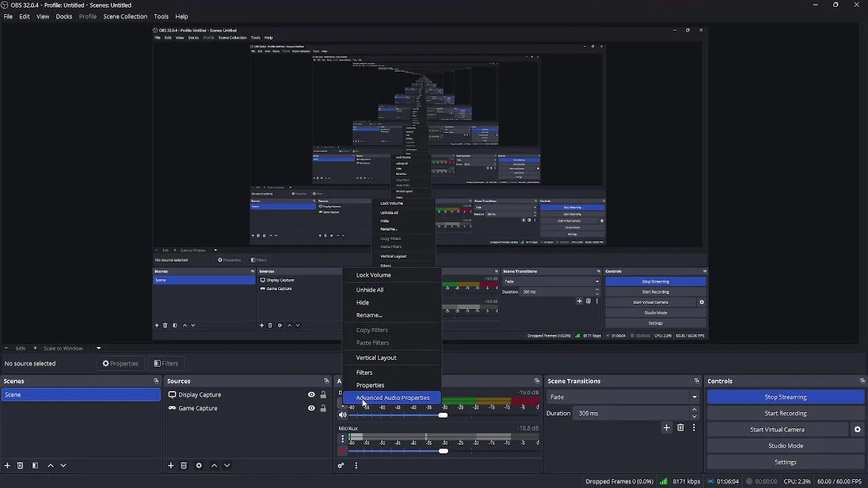This screenshot has width=868, height=488.
Task: Toggle Lock Volume in context menu
Action: click(392, 275)
